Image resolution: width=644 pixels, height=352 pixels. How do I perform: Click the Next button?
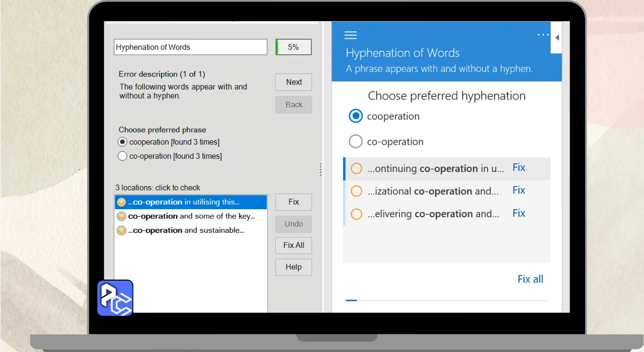point(294,82)
